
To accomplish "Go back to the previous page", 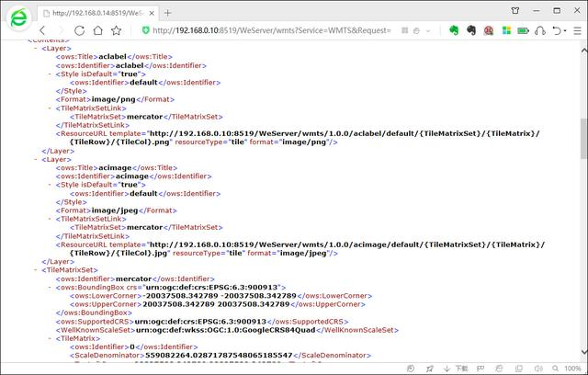I will click(x=42, y=30).
